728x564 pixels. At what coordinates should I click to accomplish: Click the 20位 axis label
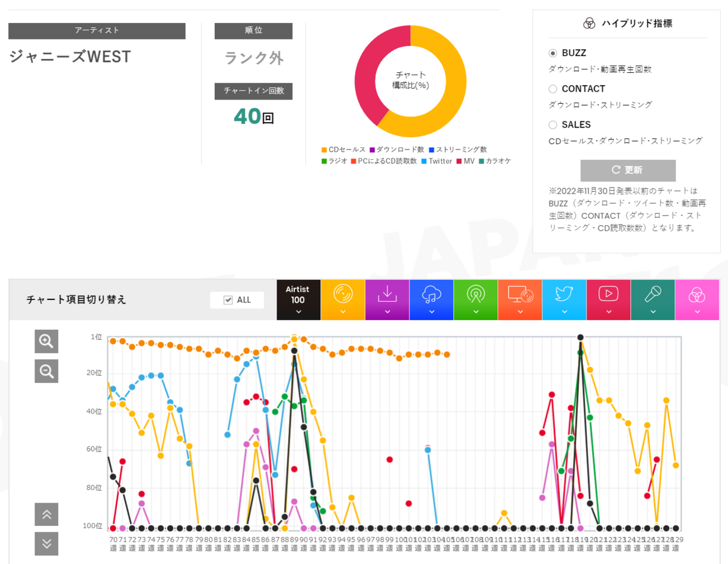point(95,373)
